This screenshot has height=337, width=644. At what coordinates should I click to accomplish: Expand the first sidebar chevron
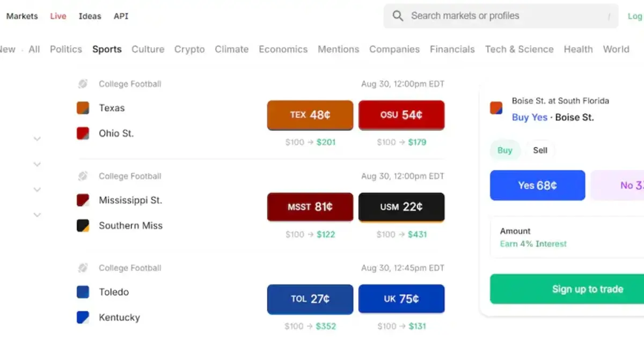click(x=37, y=139)
